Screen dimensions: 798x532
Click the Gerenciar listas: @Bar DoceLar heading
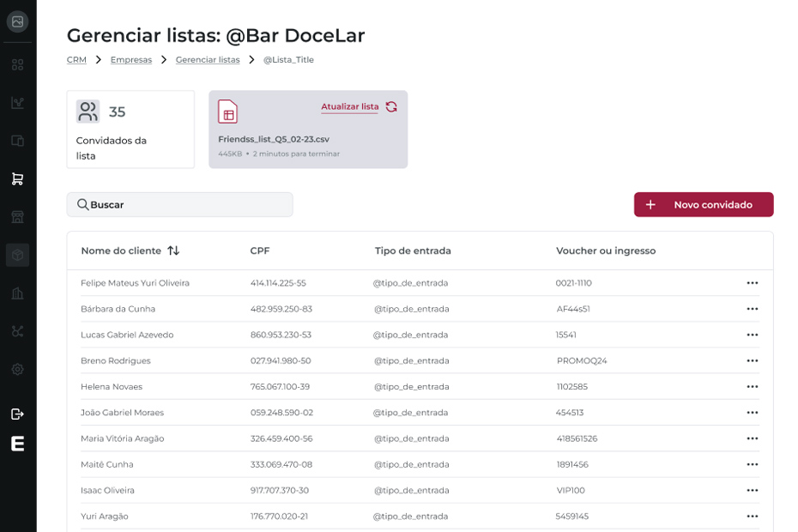215,36
